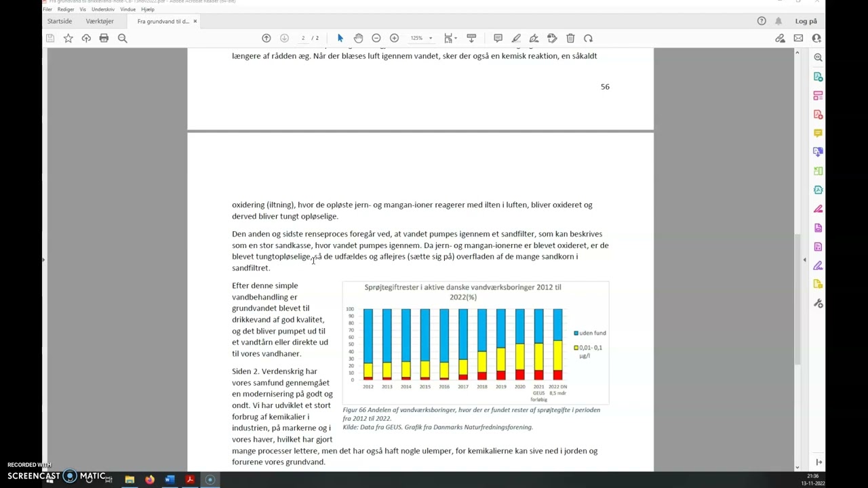
Task: Open the Rediger menu
Action: (x=66, y=9)
